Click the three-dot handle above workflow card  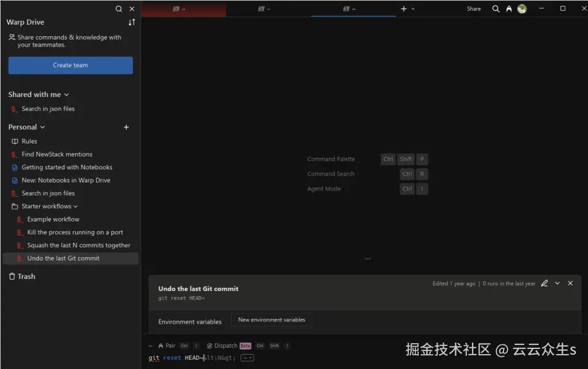click(x=367, y=258)
